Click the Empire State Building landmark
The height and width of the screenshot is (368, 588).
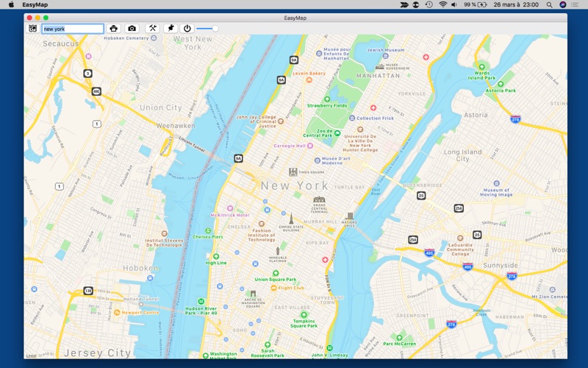click(290, 219)
